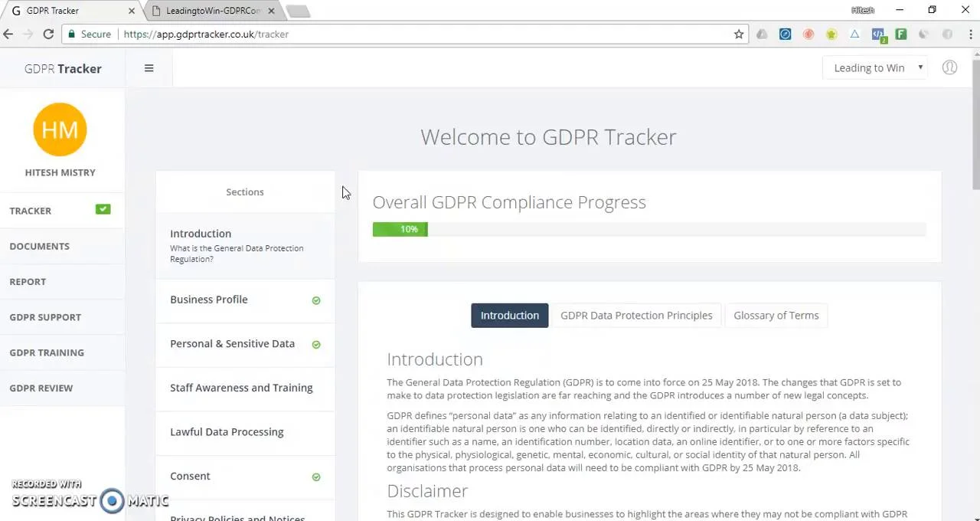Switch to the Introduction tab
The image size is (980, 521).
click(510, 315)
